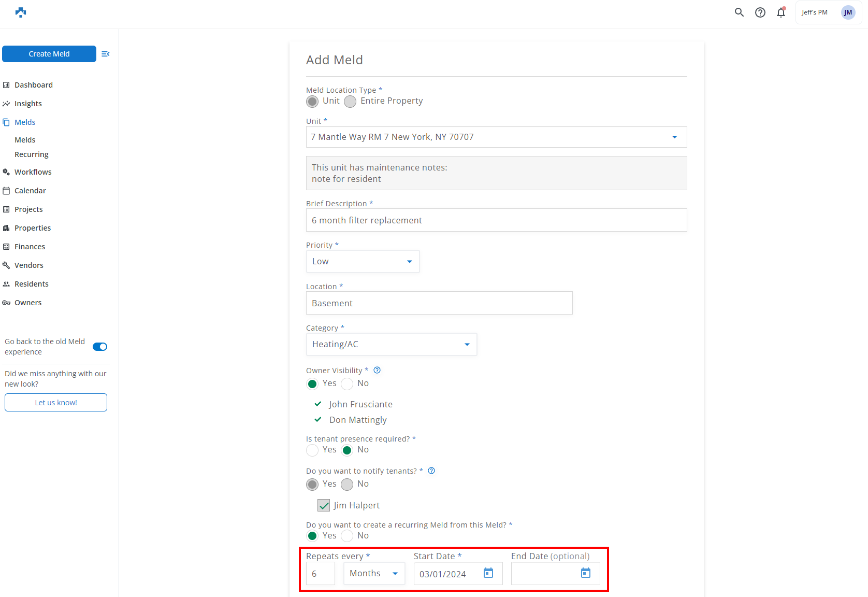Open Recurring in the sidebar
The width and height of the screenshot is (868, 597).
(32, 154)
